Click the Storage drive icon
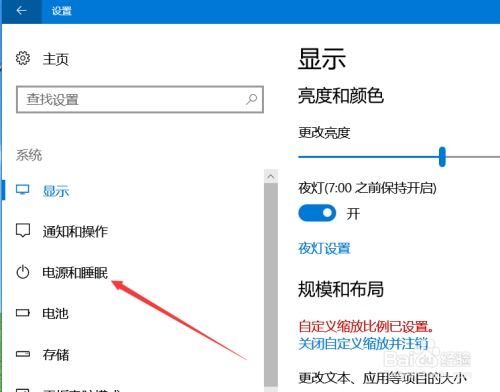 (x=23, y=354)
